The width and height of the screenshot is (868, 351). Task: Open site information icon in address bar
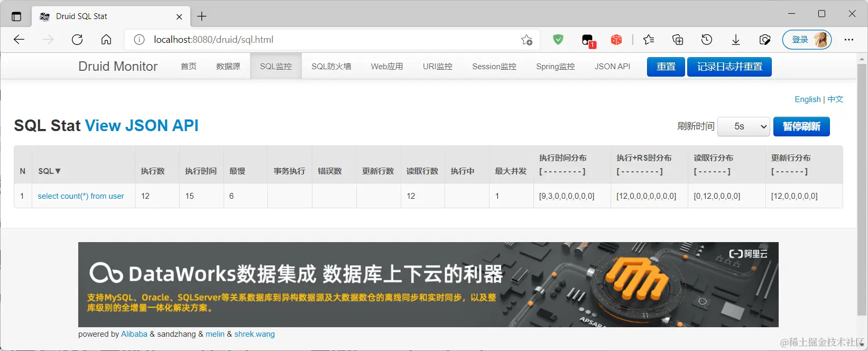point(139,40)
